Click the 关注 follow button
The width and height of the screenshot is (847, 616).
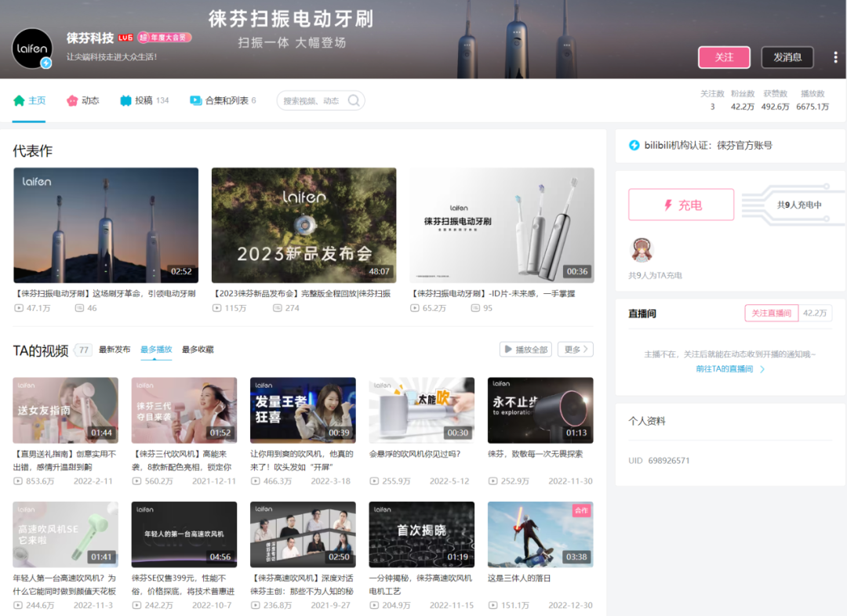point(724,57)
